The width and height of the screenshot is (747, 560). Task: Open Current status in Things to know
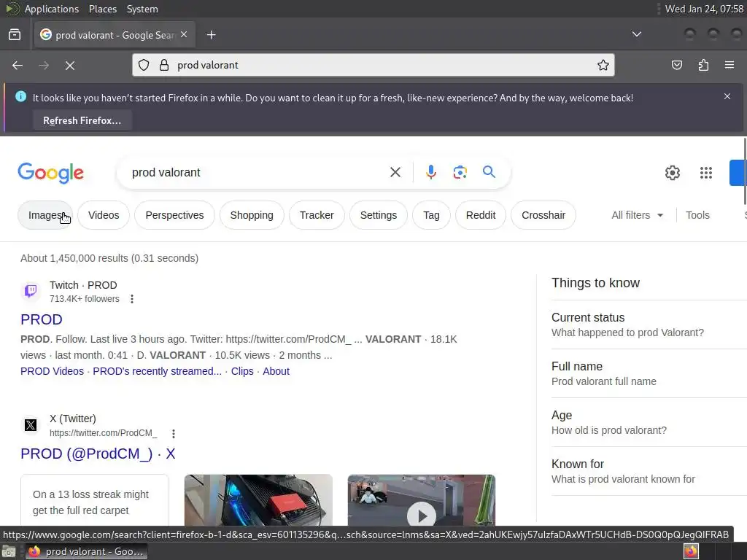pyautogui.click(x=649, y=324)
